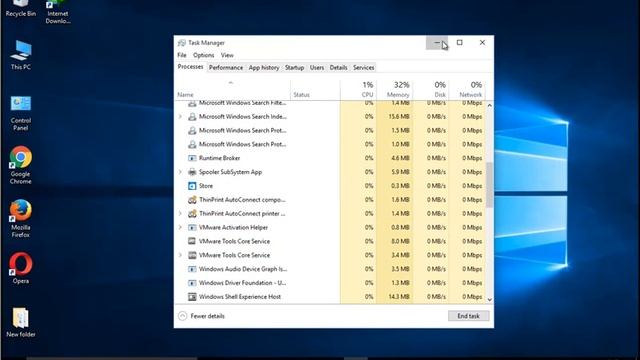Expand the Microsoft Windows Search Indexer row
This screenshot has width=640, height=360.
point(180,116)
